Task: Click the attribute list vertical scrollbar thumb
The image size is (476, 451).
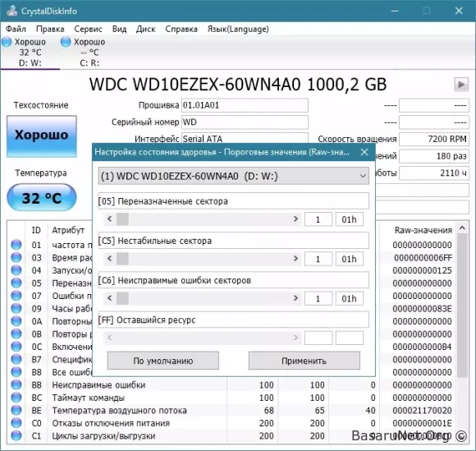Action: pos(462,306)
